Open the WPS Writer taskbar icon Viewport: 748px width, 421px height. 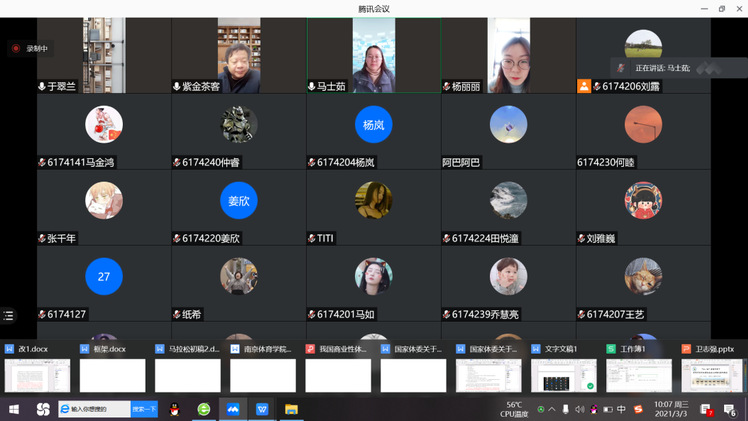click(x=262, y=409)
